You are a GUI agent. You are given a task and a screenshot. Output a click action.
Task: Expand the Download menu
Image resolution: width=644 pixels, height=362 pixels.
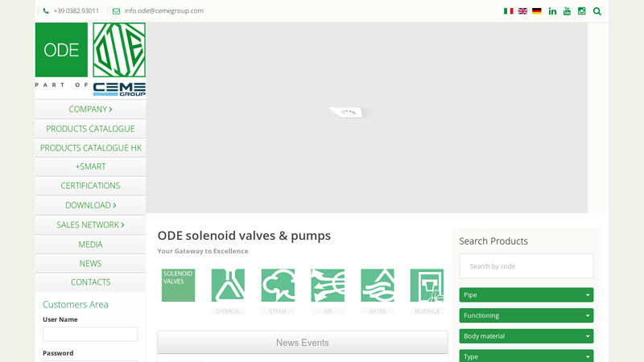pos(90,205)
